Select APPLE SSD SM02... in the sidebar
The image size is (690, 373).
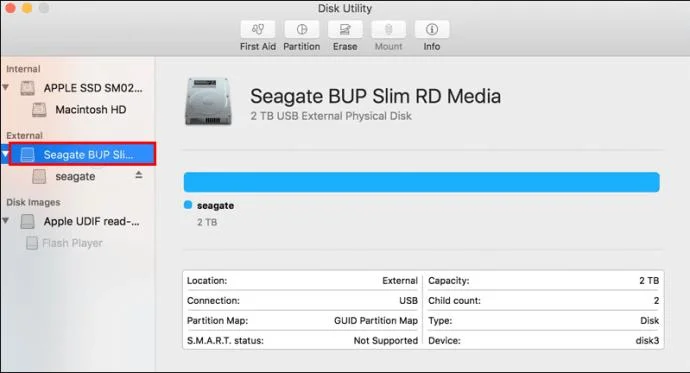[93, 88]
